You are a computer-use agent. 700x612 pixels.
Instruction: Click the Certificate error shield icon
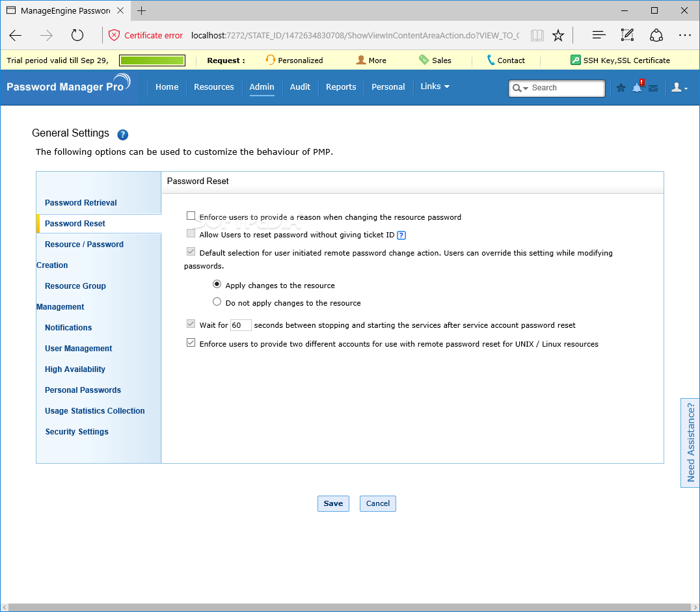coord(114,35)
